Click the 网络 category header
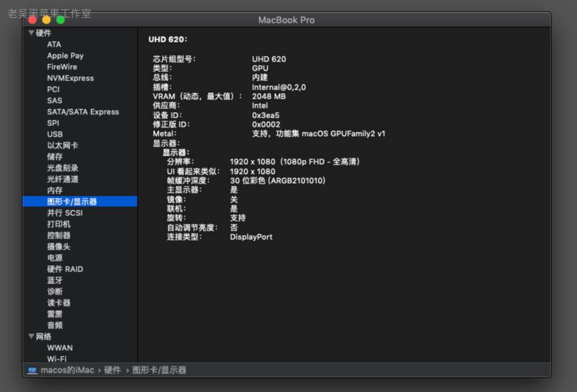577x392 pixels. pos(44,336)
